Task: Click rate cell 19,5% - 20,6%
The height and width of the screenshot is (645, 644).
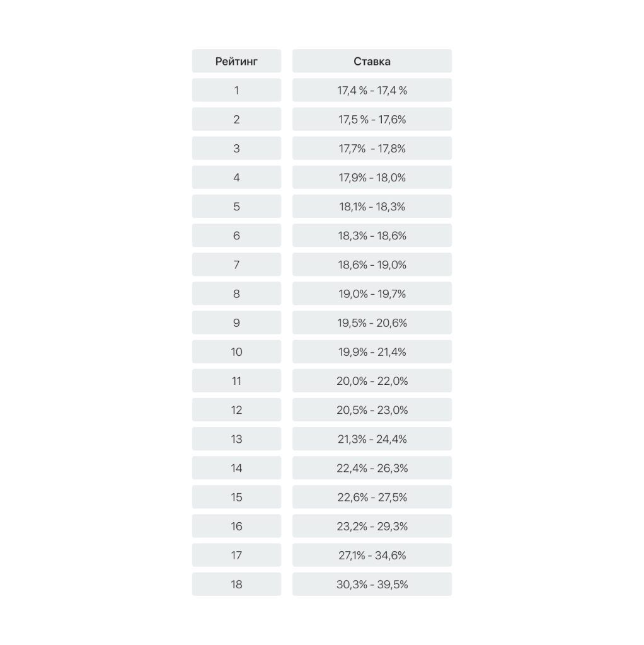Action: (x=372, y=323)
